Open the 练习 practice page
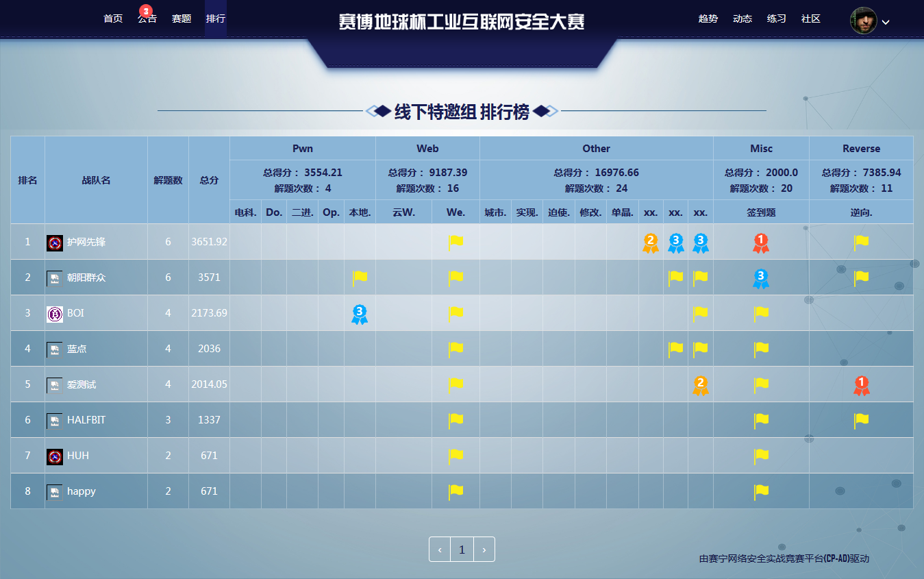 (777, 19)
